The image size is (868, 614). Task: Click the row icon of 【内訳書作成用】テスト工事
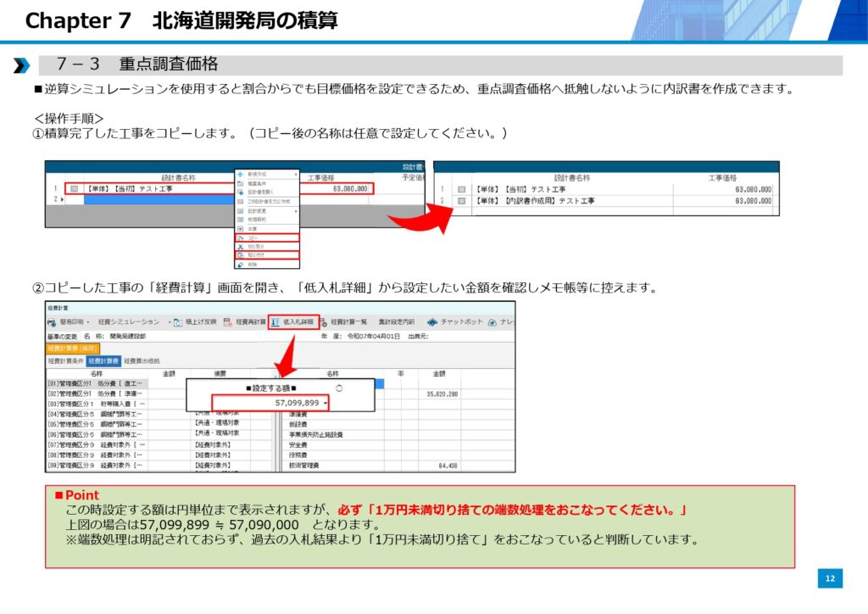point(462,201)
